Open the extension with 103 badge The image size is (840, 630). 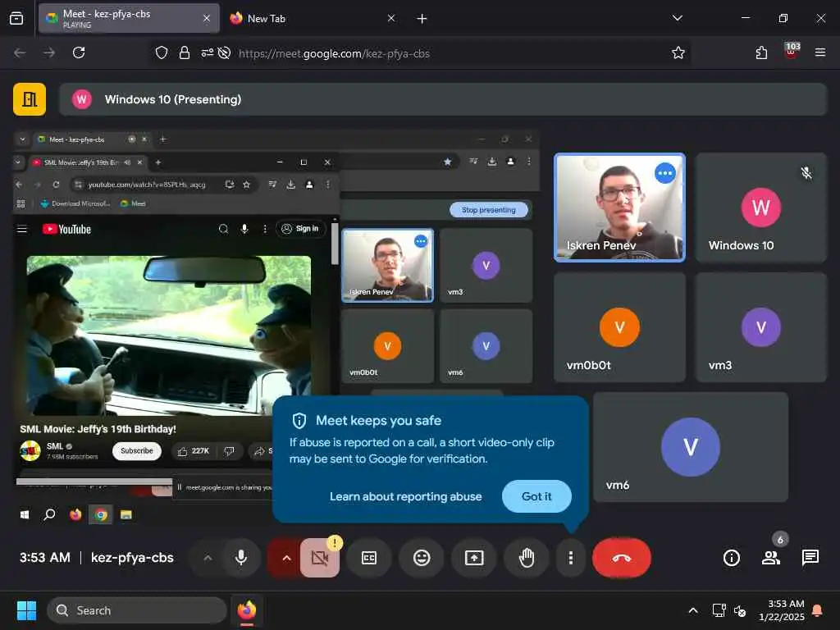tap(792, 52)
